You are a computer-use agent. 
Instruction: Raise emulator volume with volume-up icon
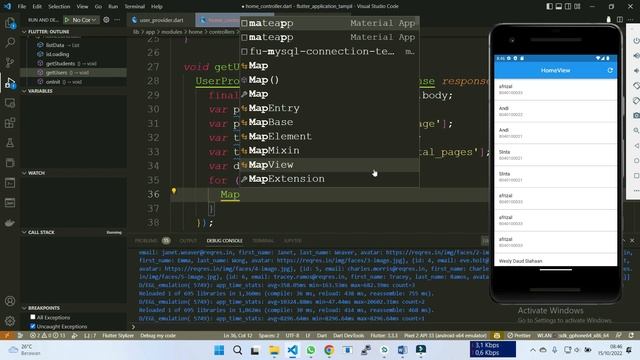pos(636,56)
